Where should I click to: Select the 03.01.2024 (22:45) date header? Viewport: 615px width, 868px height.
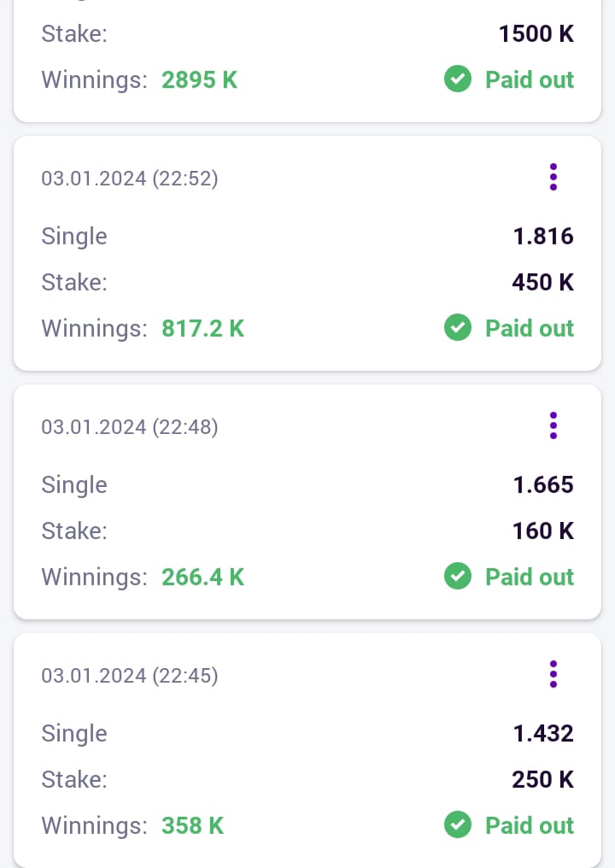130,676
